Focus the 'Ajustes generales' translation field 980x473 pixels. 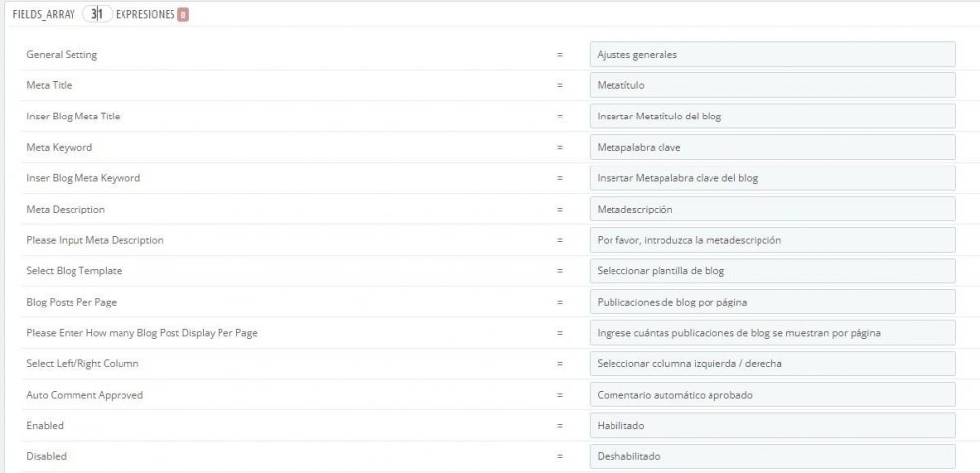[x=772, y=55]
